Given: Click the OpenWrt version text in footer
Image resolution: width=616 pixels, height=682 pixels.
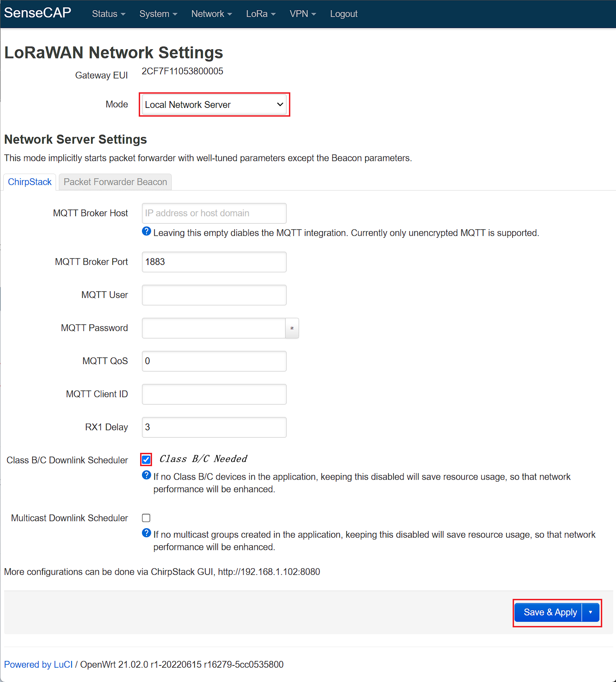Looking at the screenshot, I should point(182,665).
